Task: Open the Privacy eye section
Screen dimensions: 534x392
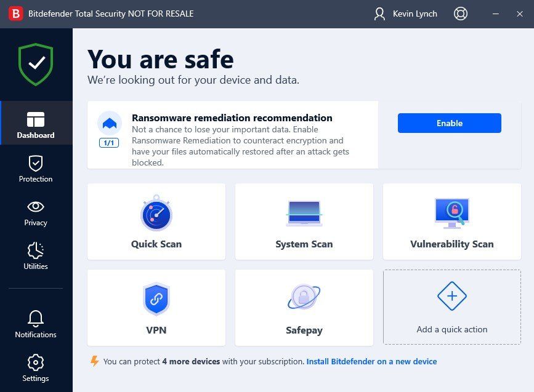Action: (35, 213)
